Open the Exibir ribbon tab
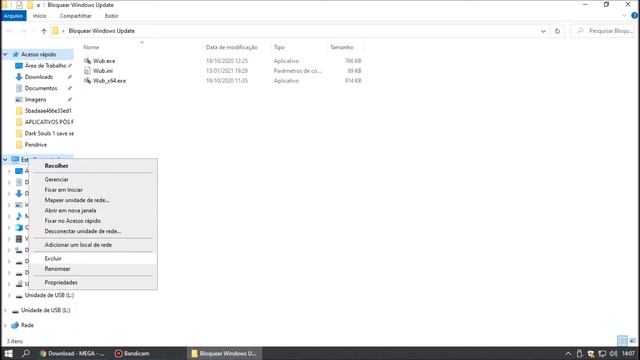This screenshot has height=360, width=640. coord(111,16)
